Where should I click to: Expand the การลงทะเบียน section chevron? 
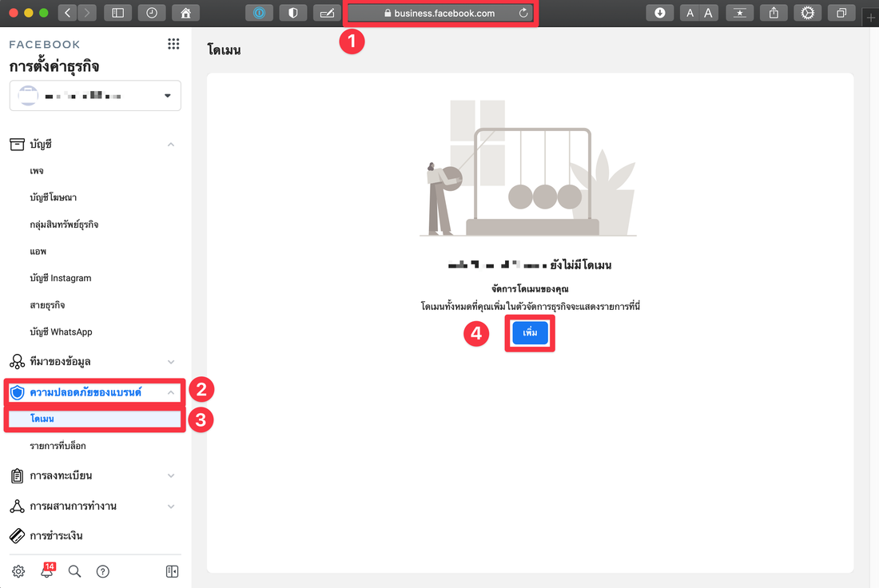(171, 476)
